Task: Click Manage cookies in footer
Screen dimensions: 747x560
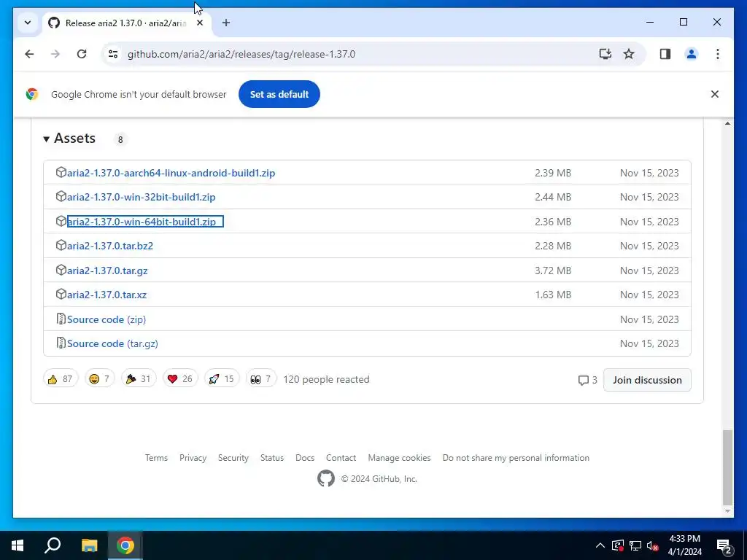Action: [399, 458]
